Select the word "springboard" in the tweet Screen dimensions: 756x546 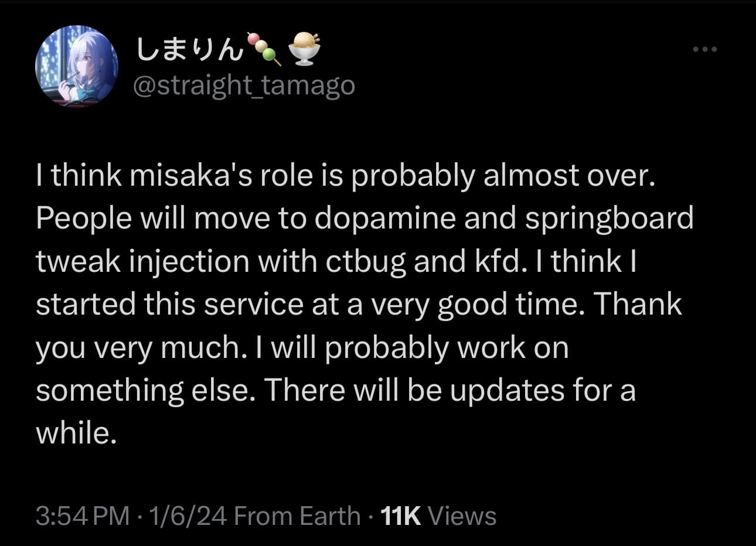pyautogui.click(x=608, y=219)
